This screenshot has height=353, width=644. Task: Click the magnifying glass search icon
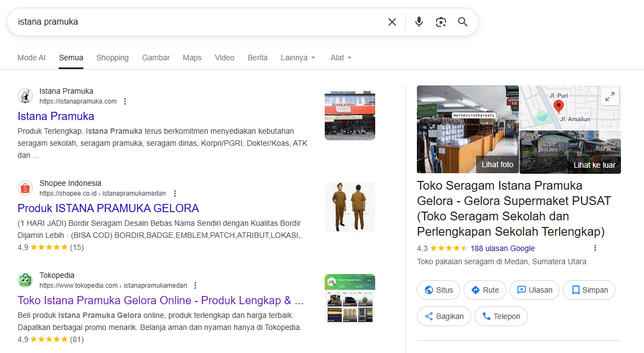tap(462, 22)
